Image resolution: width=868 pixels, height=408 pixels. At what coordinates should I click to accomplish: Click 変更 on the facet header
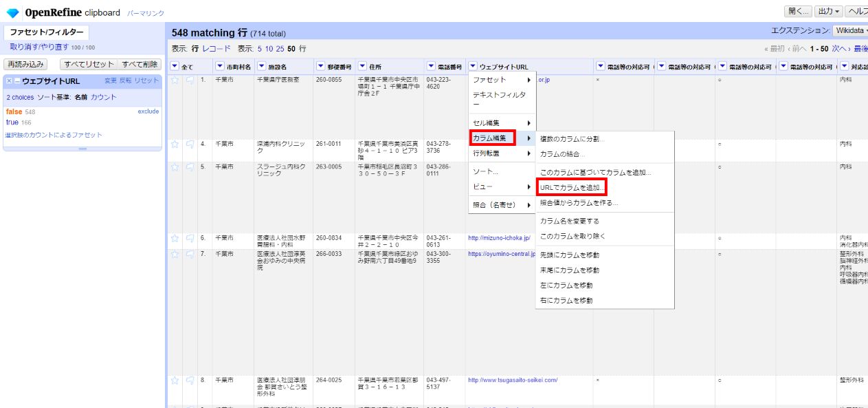pyautogui.click(x=110, y=81)
